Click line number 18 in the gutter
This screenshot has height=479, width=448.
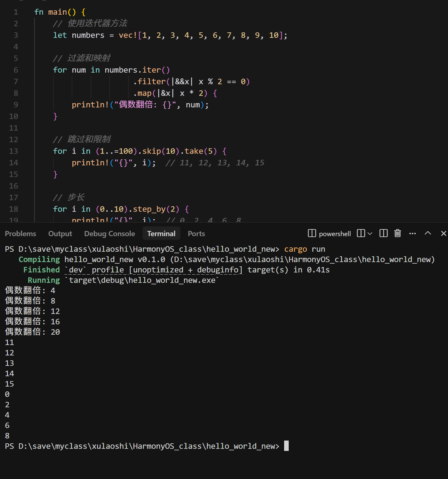coord(14,209)
